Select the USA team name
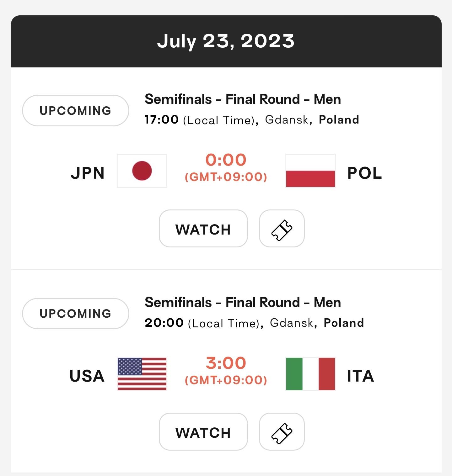 point(87,376)
